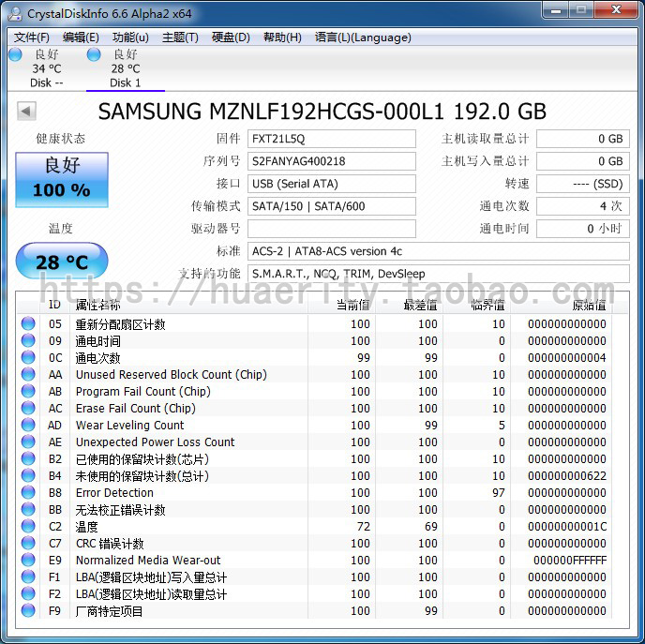Screen dimensions: 645x644
Task: Click status circle for Disk -- at 34 °C
Action: [x=15, y=54]
